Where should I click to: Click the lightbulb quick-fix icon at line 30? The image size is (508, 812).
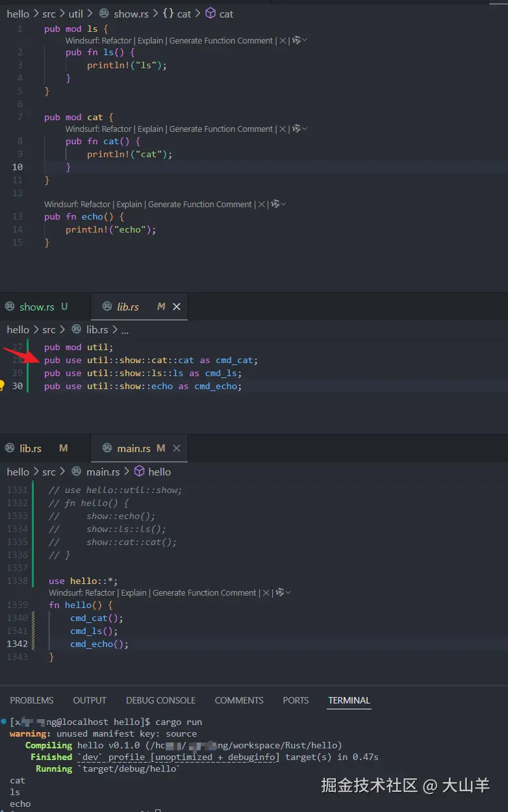click(x=2, y=386)
